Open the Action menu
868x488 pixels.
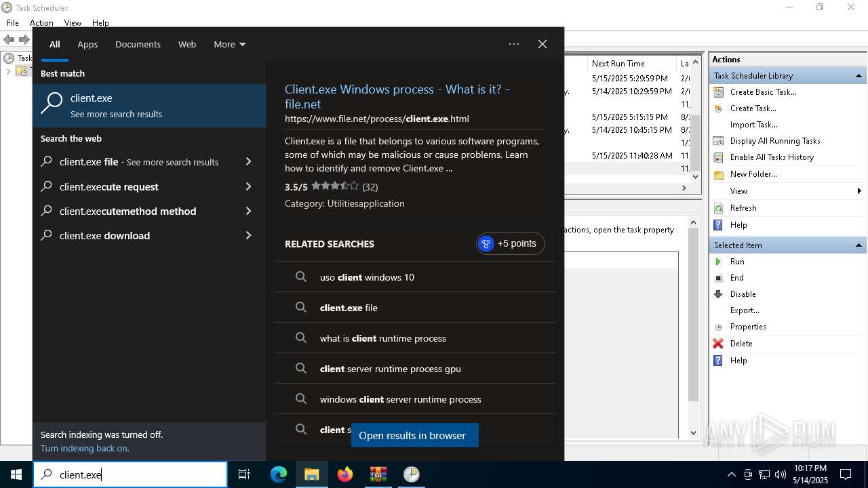(41, 23)
